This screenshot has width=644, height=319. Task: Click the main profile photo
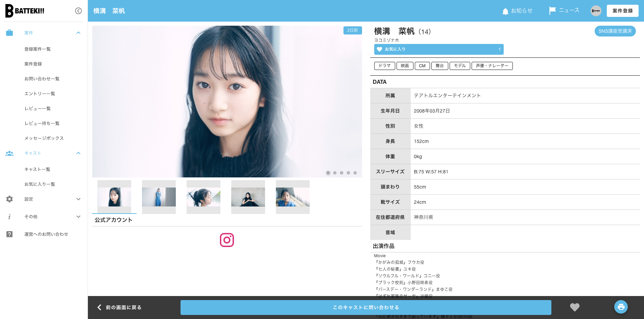[227, 101]
